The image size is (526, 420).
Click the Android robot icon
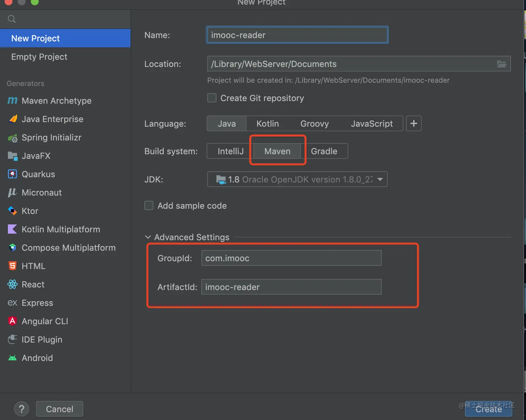tap(13, 358)
